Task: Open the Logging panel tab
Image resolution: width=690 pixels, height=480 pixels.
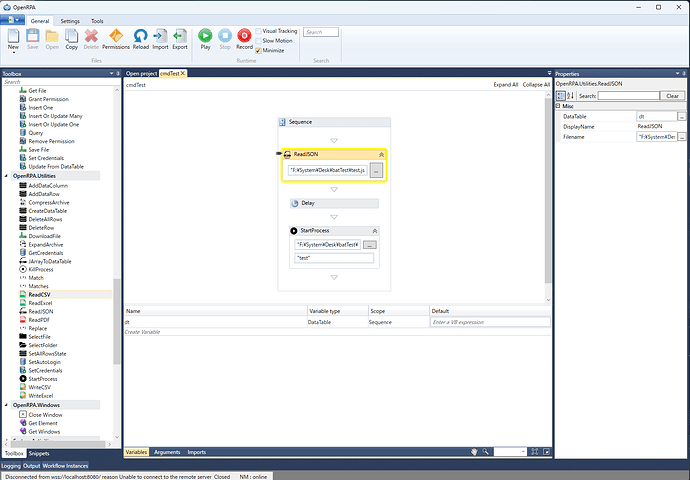Action: click(11, 465)
